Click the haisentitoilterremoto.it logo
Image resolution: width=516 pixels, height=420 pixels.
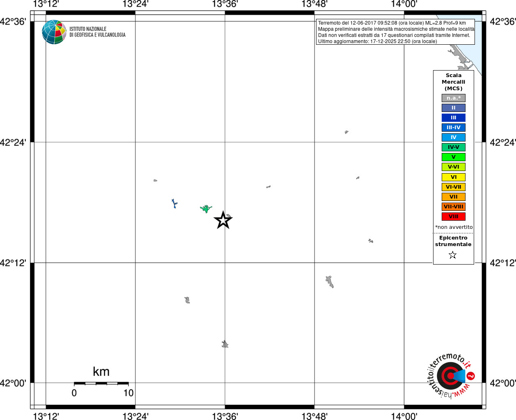[451, 375]
